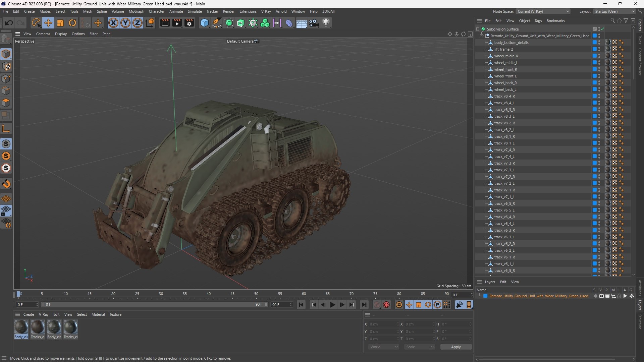Add a Camera object icon
The image size is (644, 362).
(314, 23)
